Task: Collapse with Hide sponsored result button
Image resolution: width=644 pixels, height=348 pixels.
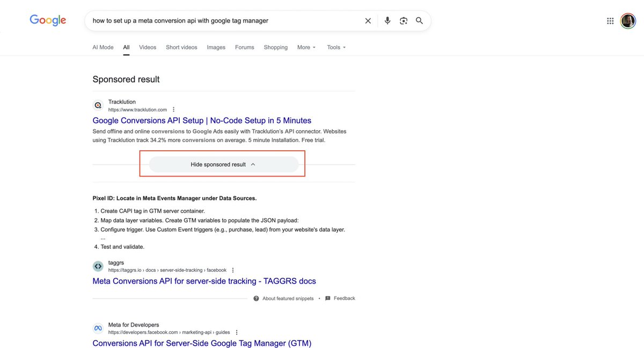Action: (x=223, y=165)
